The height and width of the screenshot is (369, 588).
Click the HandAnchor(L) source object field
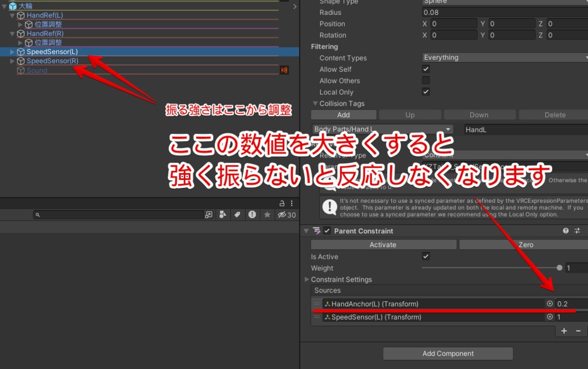click(433, 303)
